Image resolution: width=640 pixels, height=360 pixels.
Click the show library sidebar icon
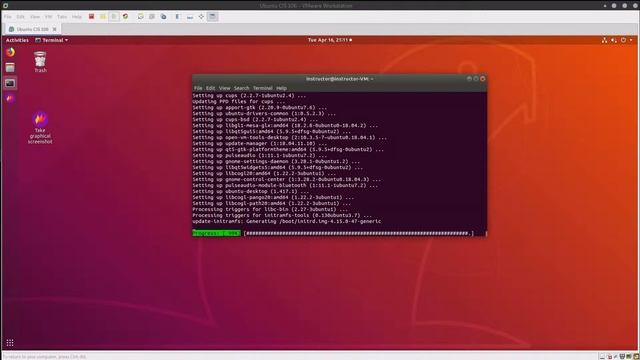[178, 17]
